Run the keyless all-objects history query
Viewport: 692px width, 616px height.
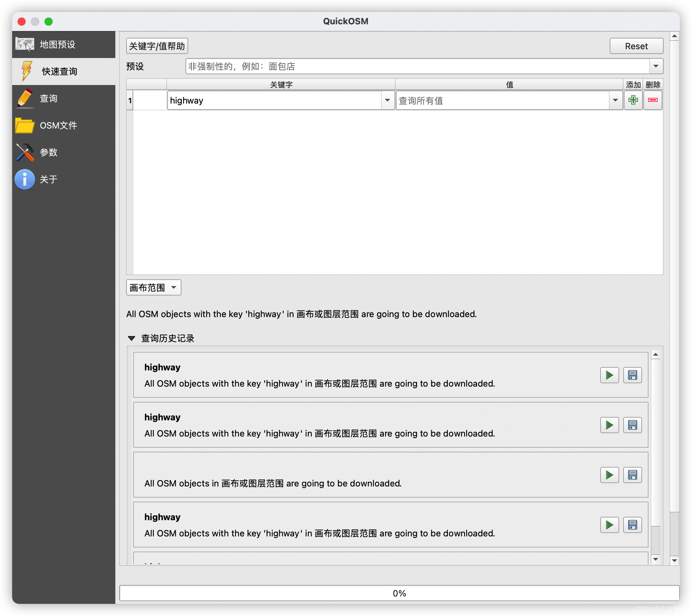click(x=609, y=475)
